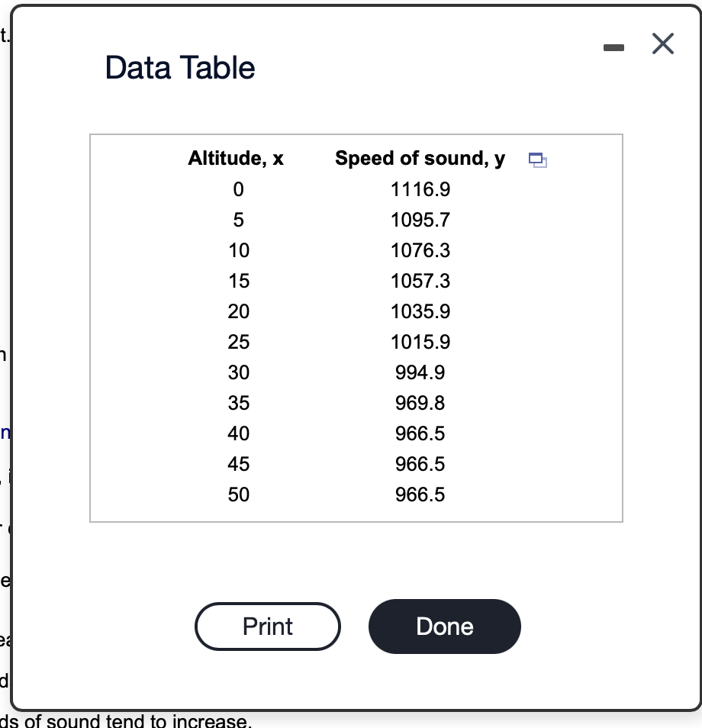Click speed value 1035.9
Screen dimensions: 702x728
(420, 311)
